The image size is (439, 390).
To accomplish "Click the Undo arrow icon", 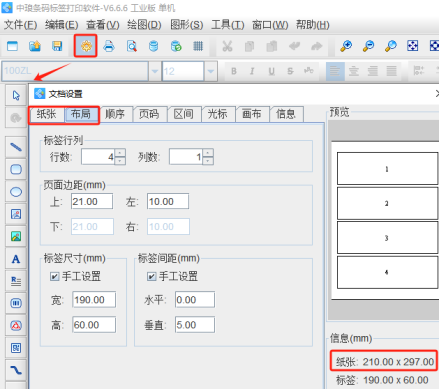I will click(294, 46).
